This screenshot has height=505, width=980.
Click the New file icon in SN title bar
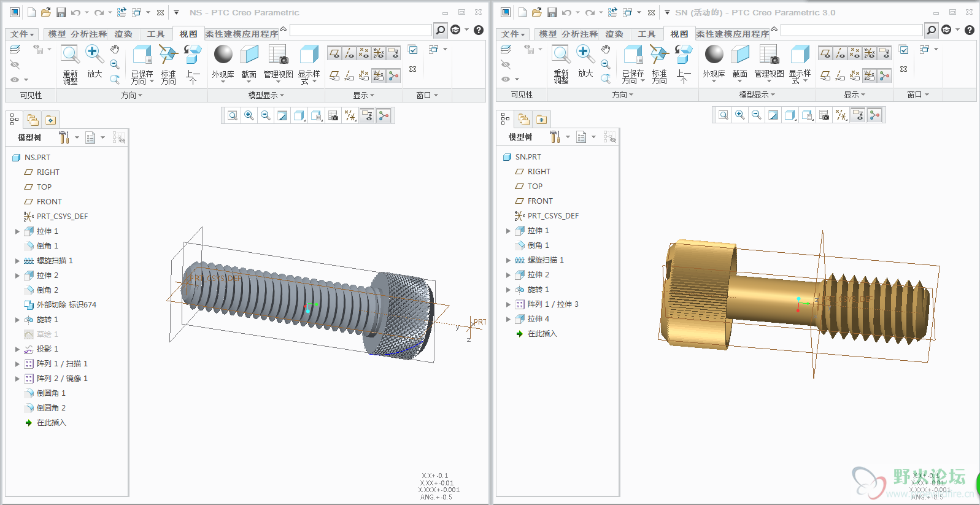[x=522, y=12]
